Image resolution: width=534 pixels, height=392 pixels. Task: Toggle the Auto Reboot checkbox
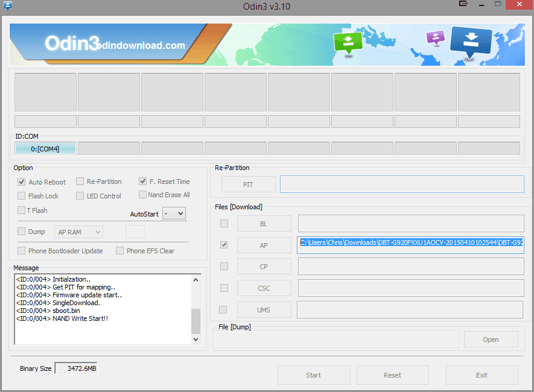coord(22,182)
